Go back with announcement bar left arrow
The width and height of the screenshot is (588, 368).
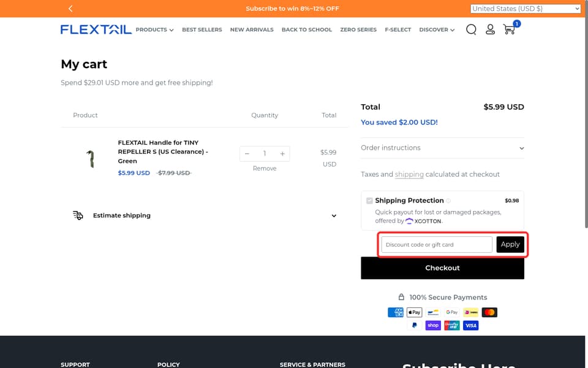[70, 8]
